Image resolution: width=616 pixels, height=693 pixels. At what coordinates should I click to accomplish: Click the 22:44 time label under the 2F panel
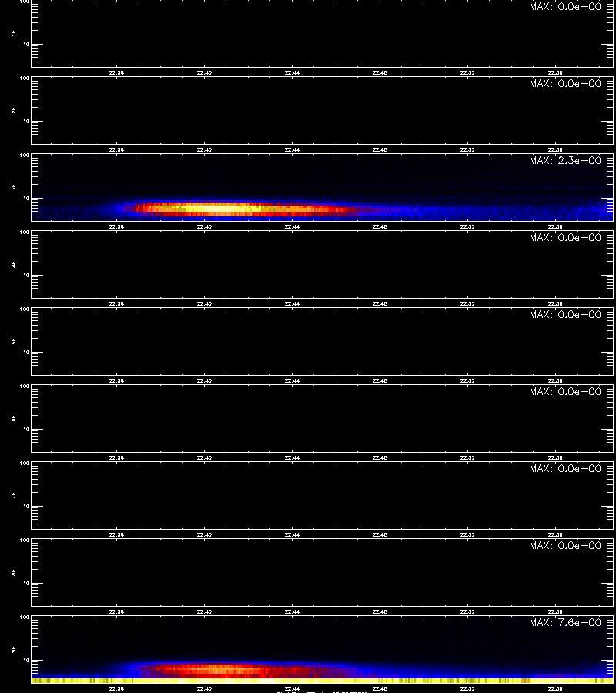tap(292, 150)
